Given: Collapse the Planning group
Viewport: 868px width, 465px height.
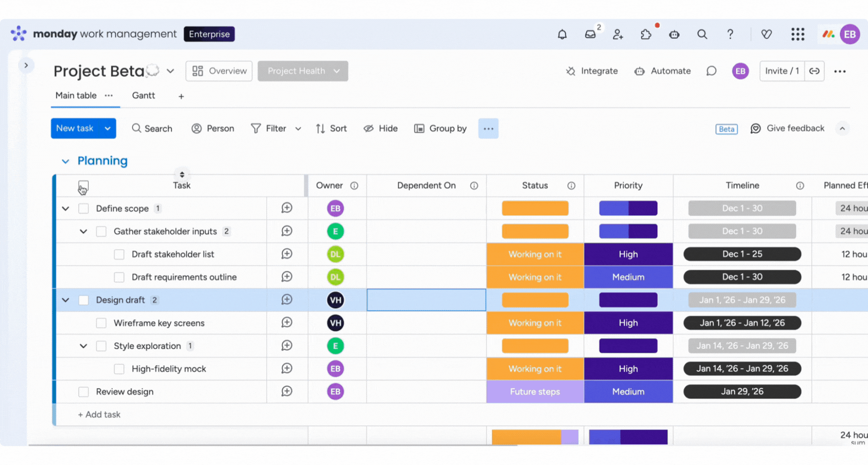Looking at the screenshot, I should pyautogui.click(x=65, y=161).
